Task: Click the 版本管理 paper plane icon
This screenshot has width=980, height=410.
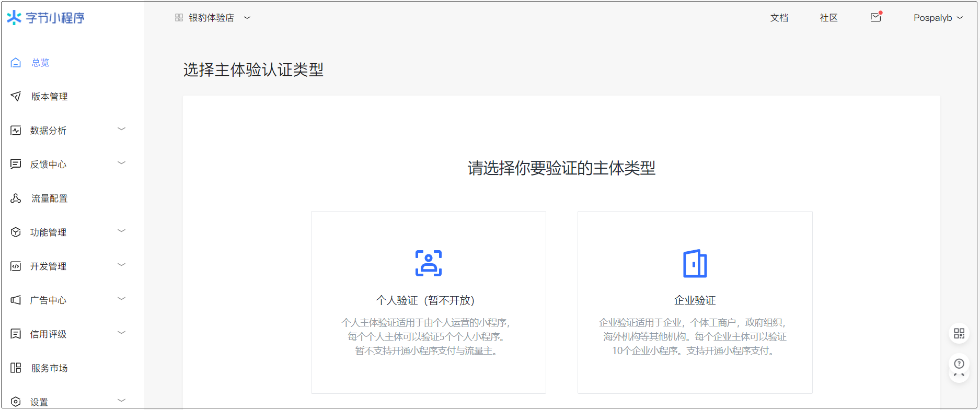Action: tap(16, 97)
